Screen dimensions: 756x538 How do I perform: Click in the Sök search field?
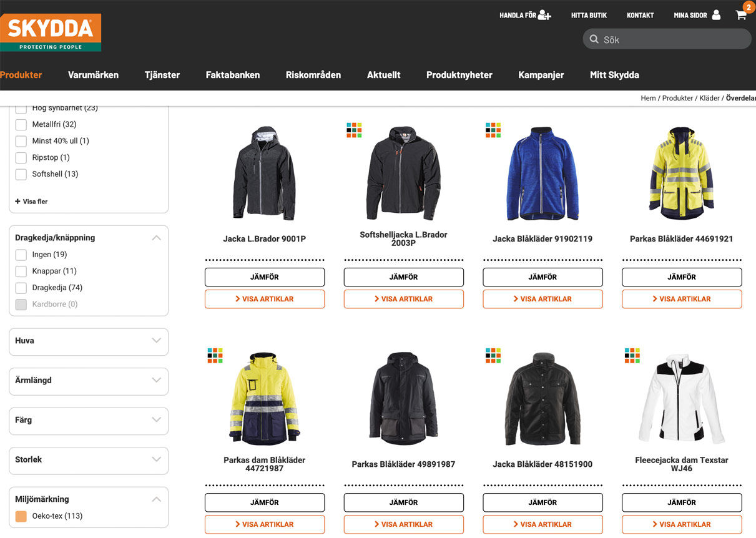(x=673, y=39)
